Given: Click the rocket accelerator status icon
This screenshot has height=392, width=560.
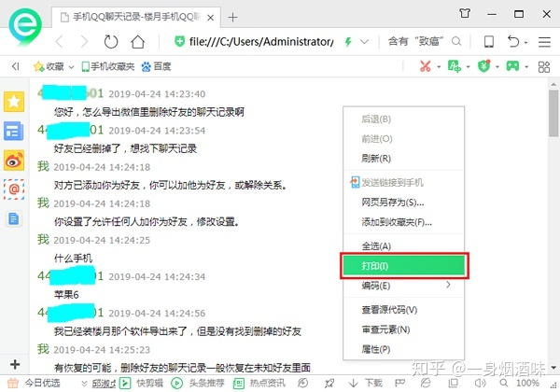Looking at the screenshot, I should tap(329, 383).
